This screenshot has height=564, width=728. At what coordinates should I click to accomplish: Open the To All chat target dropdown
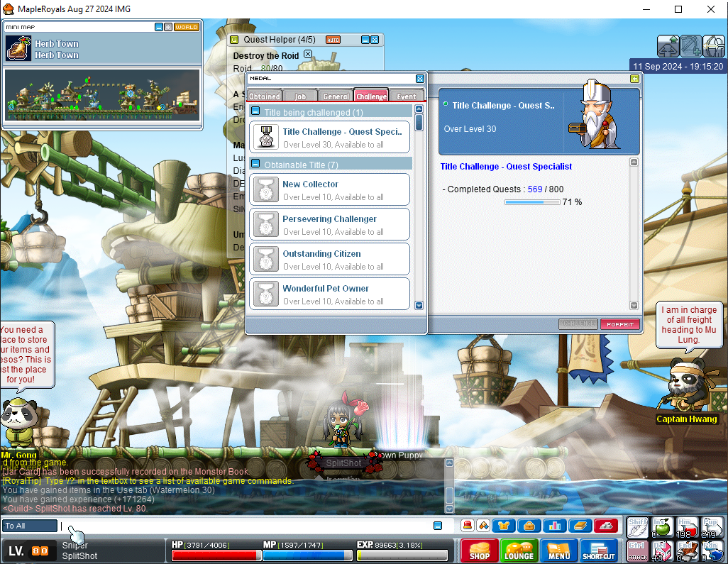point(30,526)
